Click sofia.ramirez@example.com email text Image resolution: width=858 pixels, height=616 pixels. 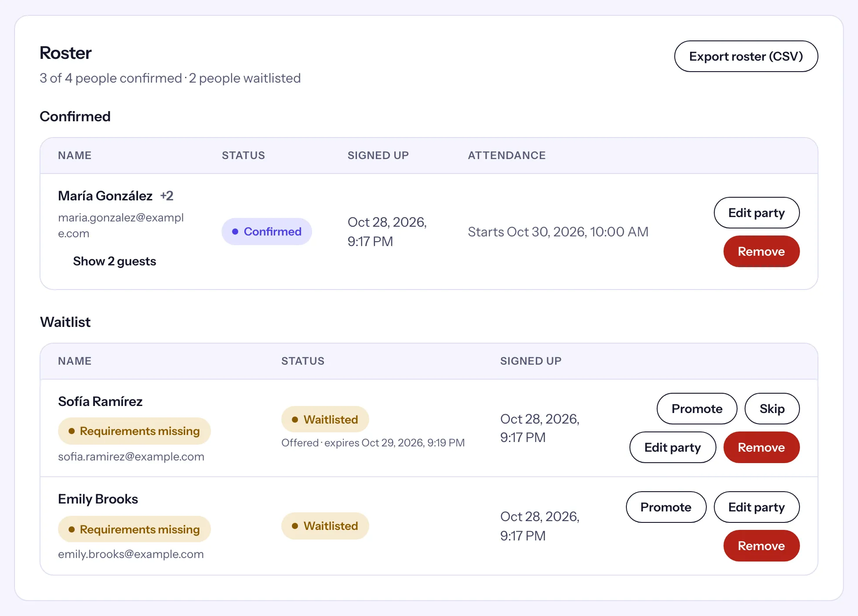click(x=131, y=457)
